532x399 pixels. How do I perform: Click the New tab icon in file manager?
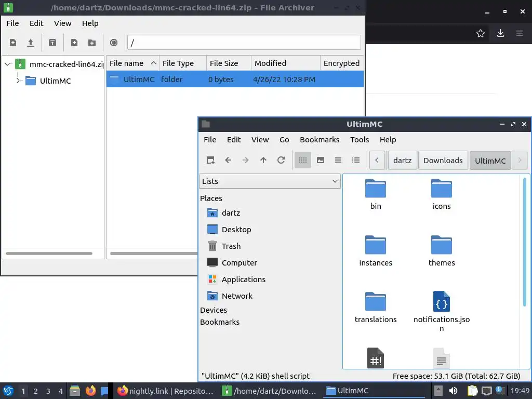coord(210,160)
